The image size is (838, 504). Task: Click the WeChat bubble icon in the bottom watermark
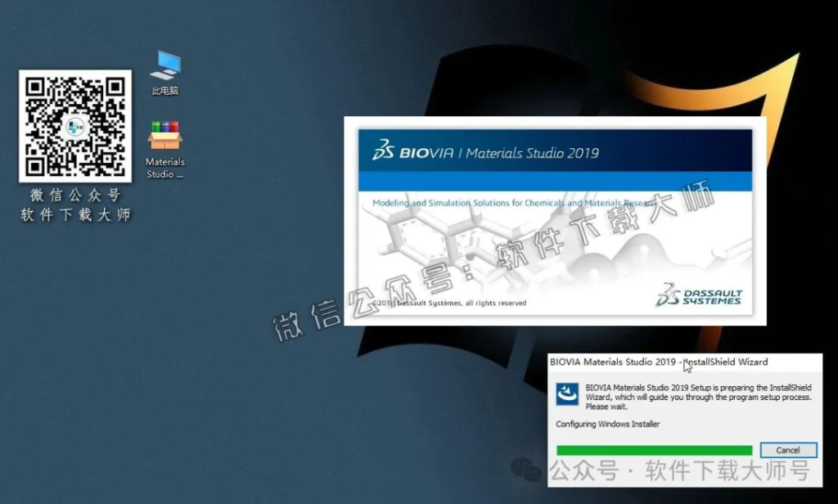pyautogui.click(x=526, y=470)
